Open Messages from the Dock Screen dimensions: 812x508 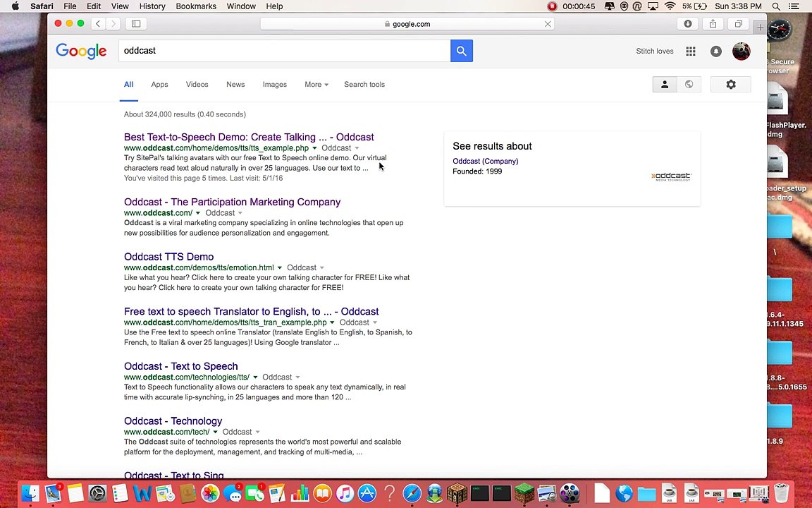click(233, 493)
